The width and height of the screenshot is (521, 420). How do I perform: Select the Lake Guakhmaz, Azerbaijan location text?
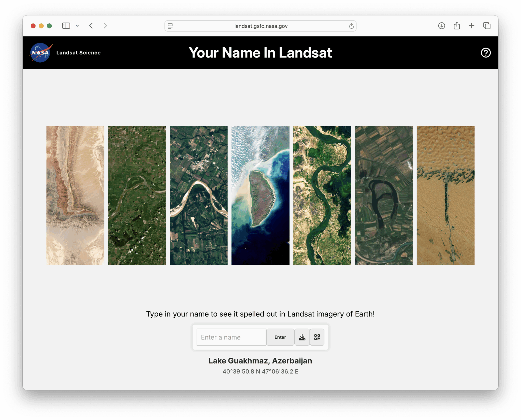tap(260, 361)
